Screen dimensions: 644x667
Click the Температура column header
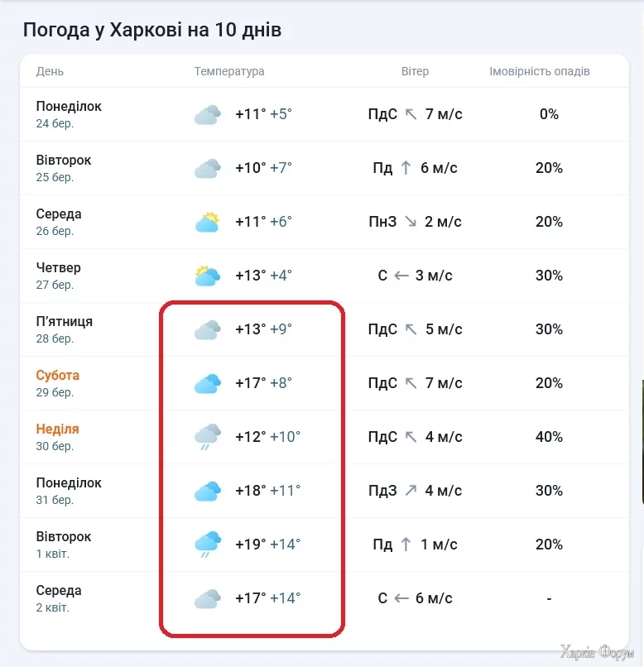click(229, 71)
